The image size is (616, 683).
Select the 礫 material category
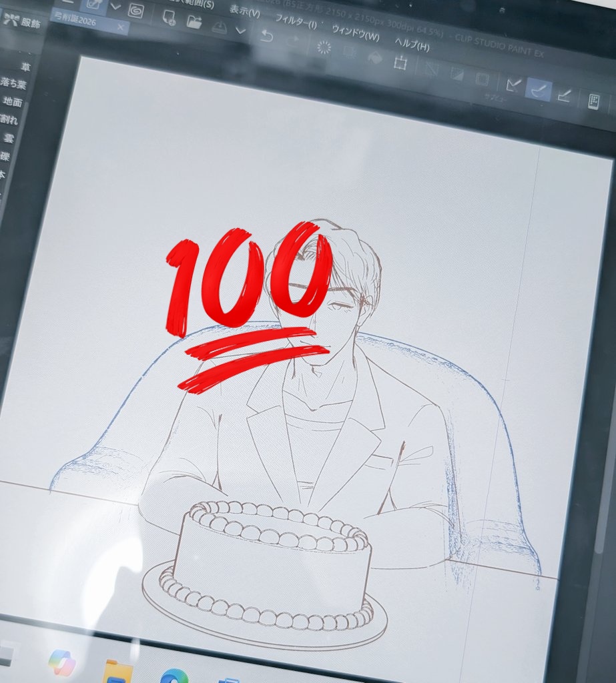[5, 155]
